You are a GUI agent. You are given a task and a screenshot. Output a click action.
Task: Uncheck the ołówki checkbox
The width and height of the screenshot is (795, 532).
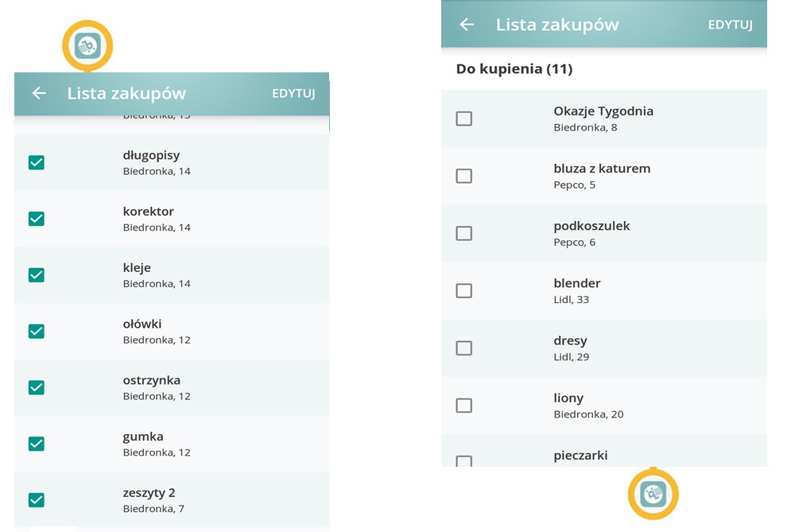37,332
